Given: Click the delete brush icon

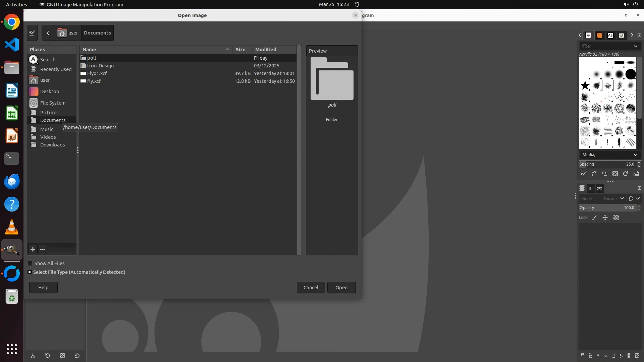Looking at the screenshot, I should [x=615, y=174].
